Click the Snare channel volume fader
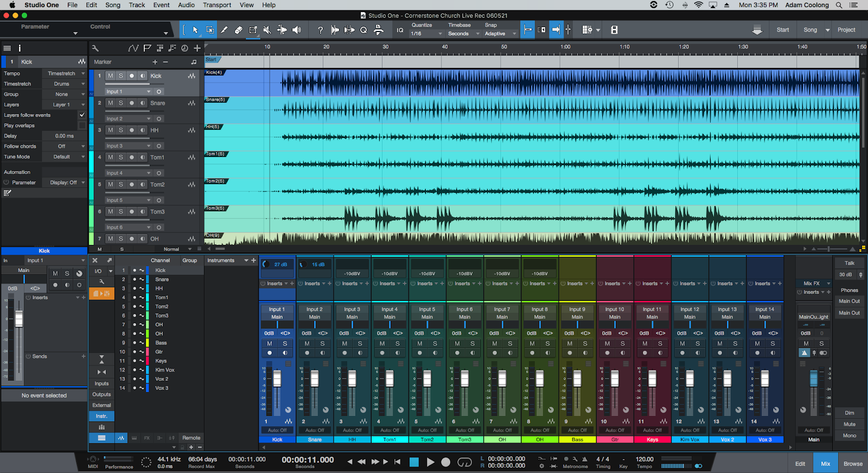 [315, 379]
